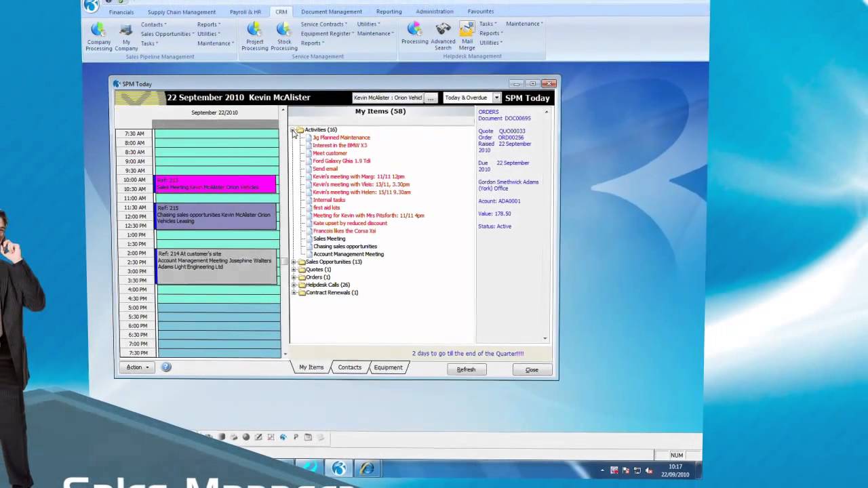
Task: Select the Sales Meeting tree item
Action: point(330,239)
